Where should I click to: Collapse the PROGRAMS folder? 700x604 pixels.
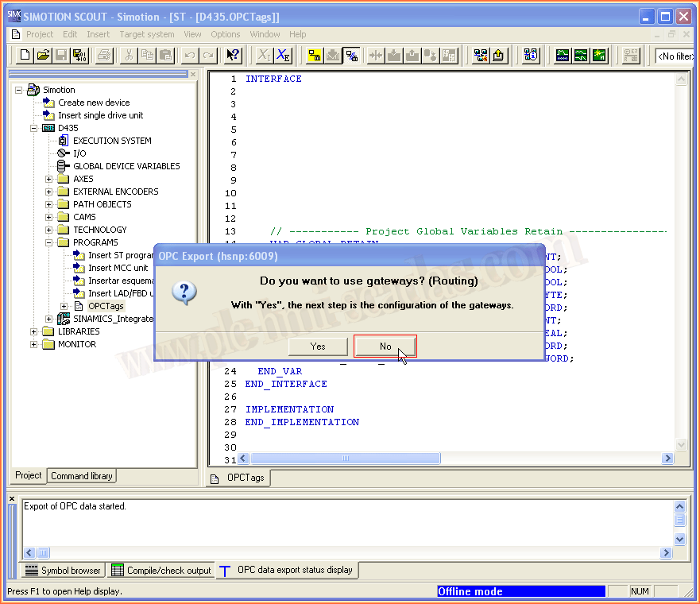click(49, 242)
